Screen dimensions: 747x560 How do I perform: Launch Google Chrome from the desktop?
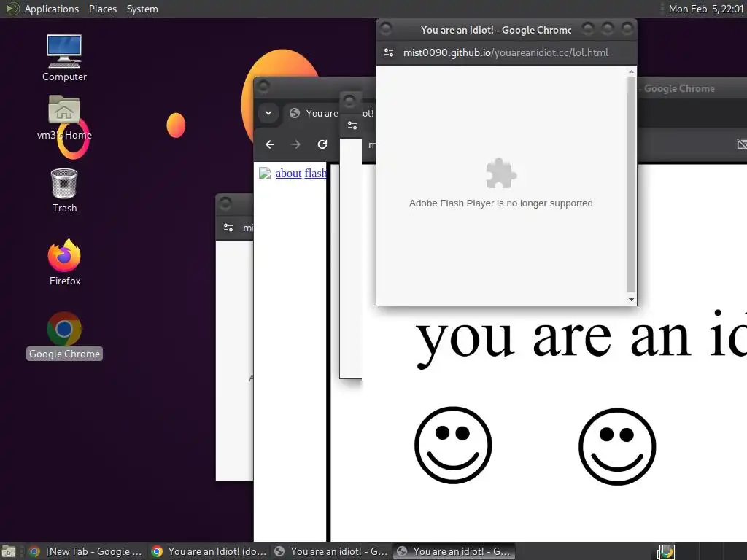click(64, 329)
